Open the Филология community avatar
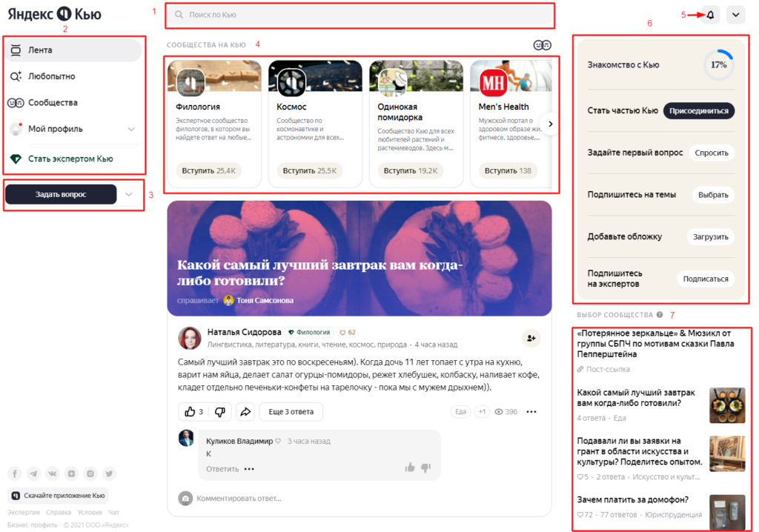This screenshot has height=532, width=759. pos(190,82)
